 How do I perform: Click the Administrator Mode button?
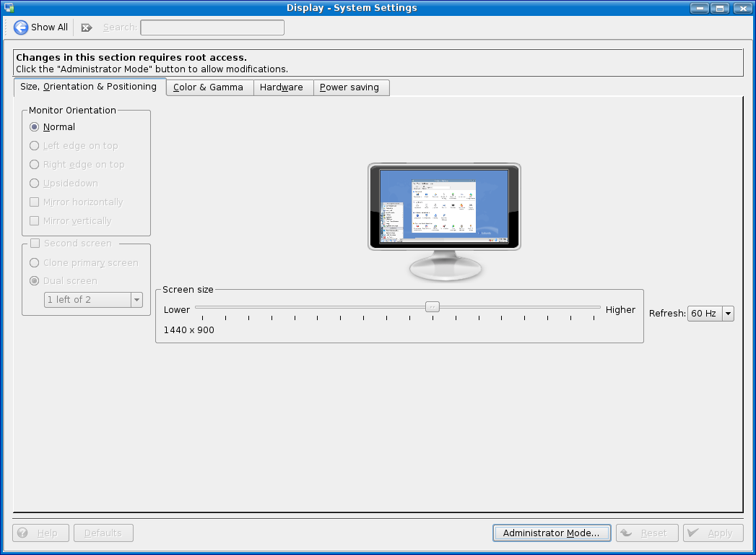pyautogui.click(x=552, y=533)
